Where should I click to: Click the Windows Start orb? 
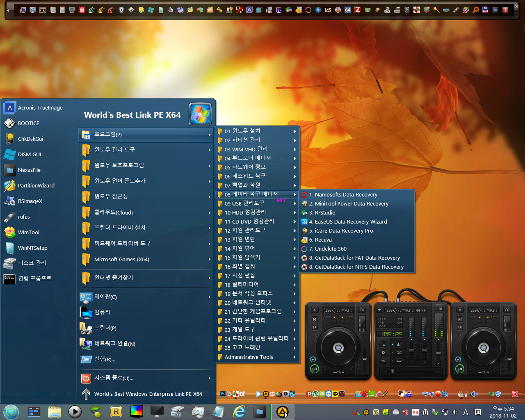click(x=11, y=411)
